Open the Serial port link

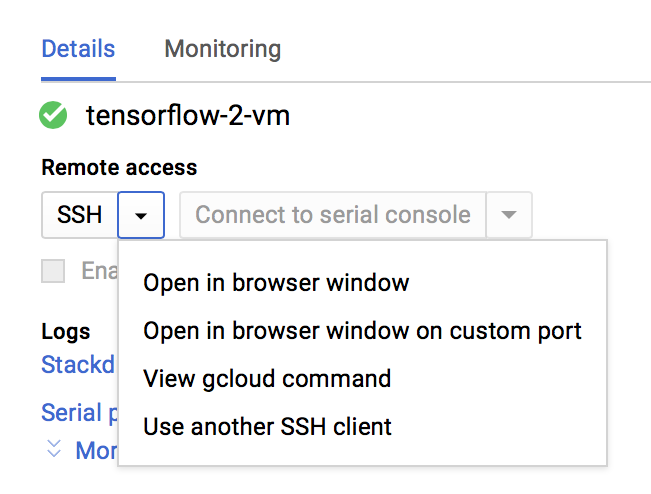pyautogui.click(x=71, y=413)
